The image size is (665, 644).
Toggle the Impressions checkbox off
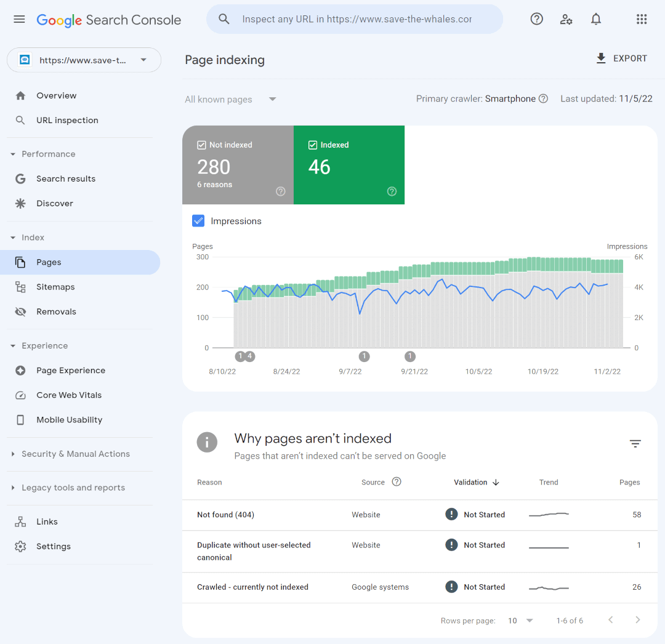pos(198,220)
